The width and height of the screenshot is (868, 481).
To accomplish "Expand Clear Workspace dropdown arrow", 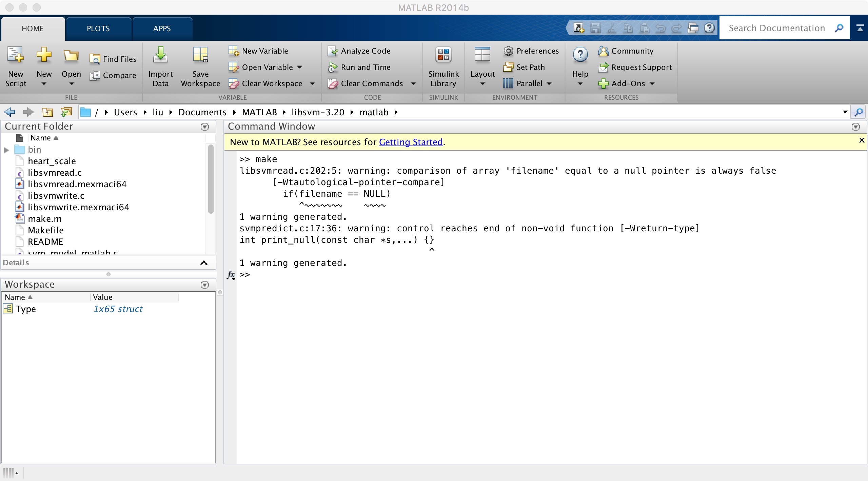I will 313,83.
